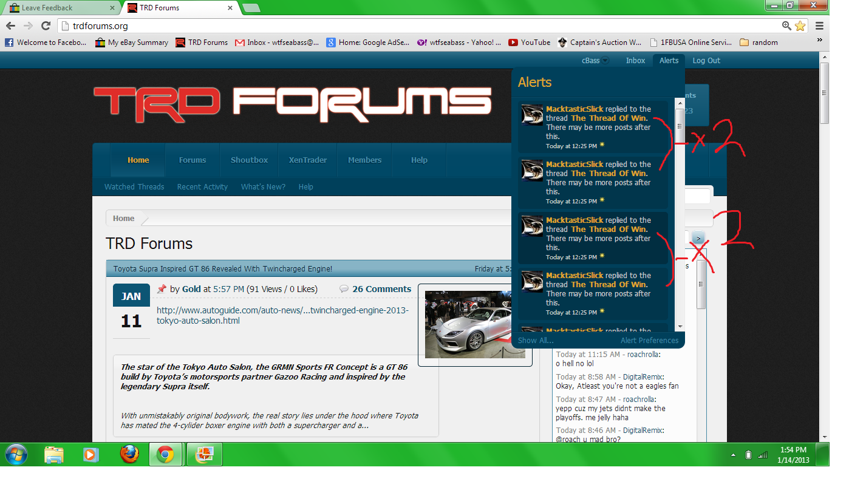Open the random bookmarks folder
The height and width of the screenshot is (504, 866).
coord(759,43)
